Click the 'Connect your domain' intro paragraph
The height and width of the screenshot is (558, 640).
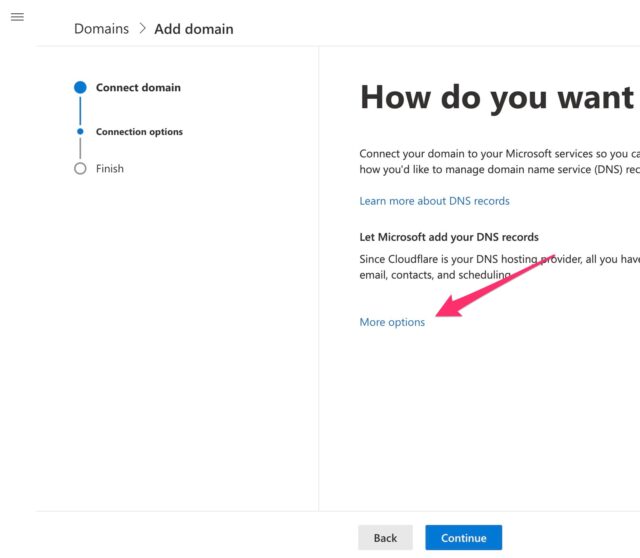500,161
